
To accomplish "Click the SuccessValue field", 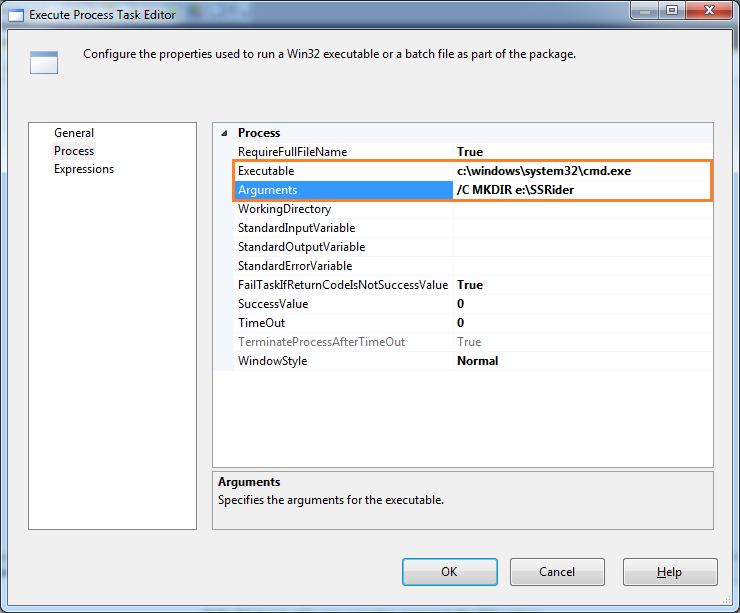I will (x=582, y=304).
